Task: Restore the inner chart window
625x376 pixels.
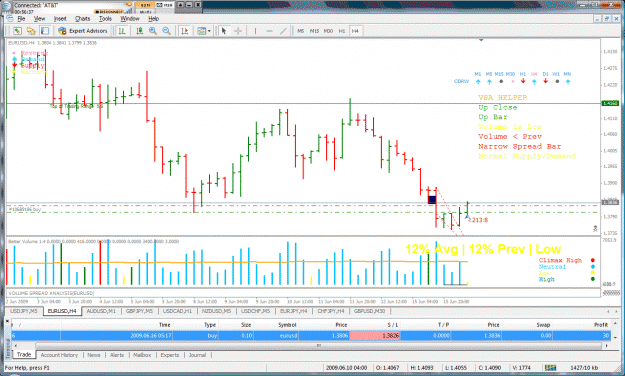Action: click(x=606, y=19)
